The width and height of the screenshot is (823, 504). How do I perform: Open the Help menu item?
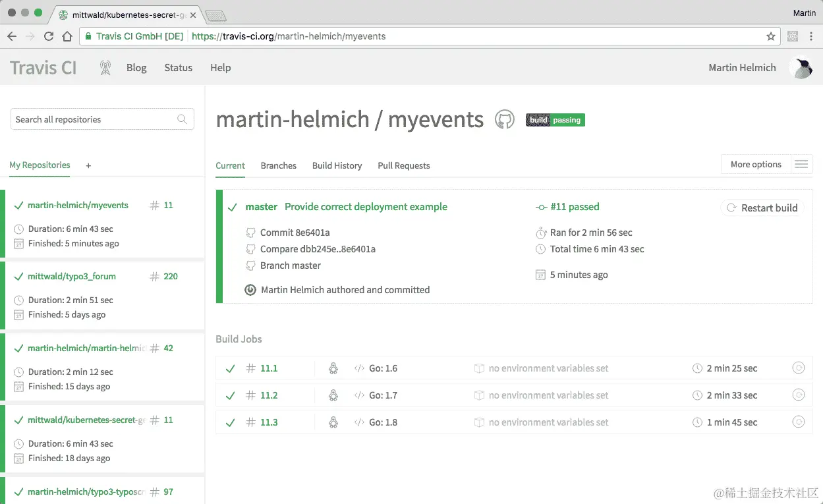(x=220, y=67)
